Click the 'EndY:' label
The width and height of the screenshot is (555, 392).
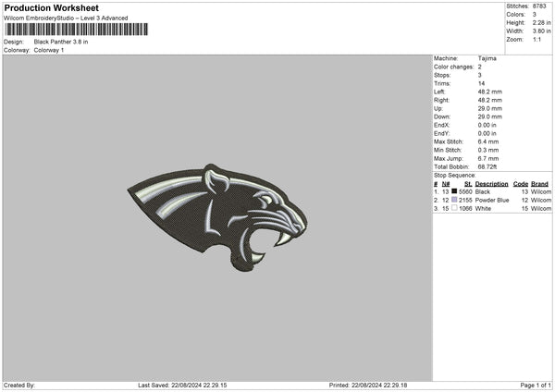(x=441, y=133)
